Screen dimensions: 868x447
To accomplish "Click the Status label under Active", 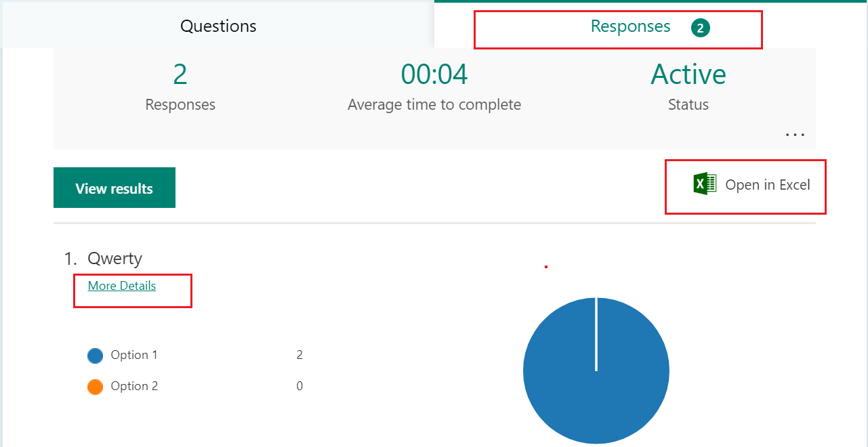I will pyautogui.click(x=688, y=105).
